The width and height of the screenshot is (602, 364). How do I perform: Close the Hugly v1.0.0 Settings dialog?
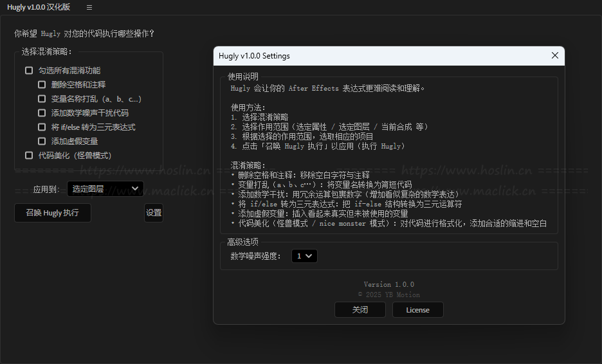click(555, 56)
